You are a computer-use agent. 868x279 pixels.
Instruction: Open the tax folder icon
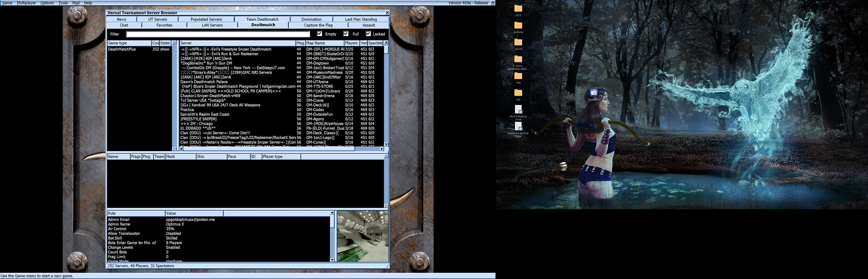(518, 93)
